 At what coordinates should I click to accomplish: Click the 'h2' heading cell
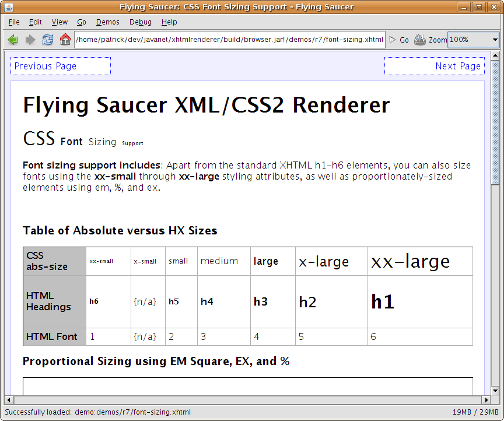pos(331,302)
